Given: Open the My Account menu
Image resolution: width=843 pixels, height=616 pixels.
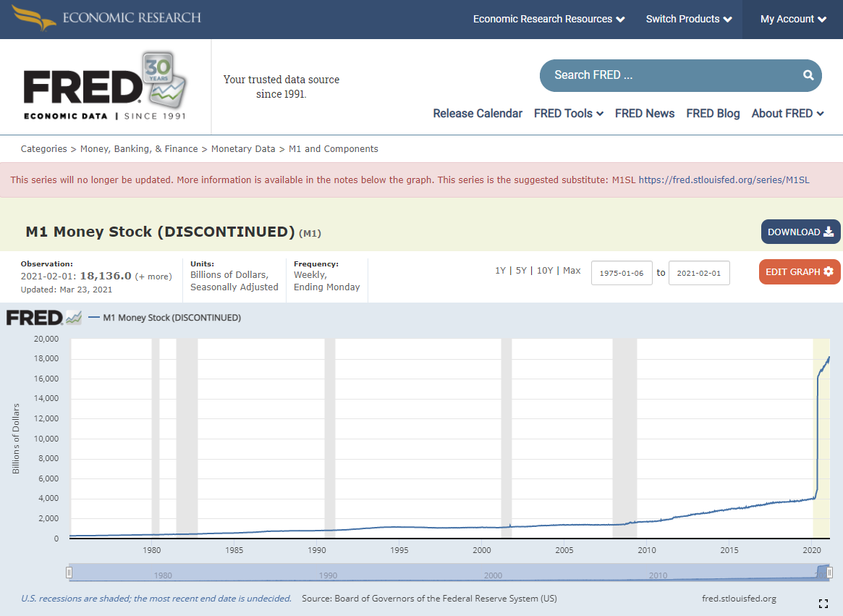Looking at the screenshot, I should [792, 19].
